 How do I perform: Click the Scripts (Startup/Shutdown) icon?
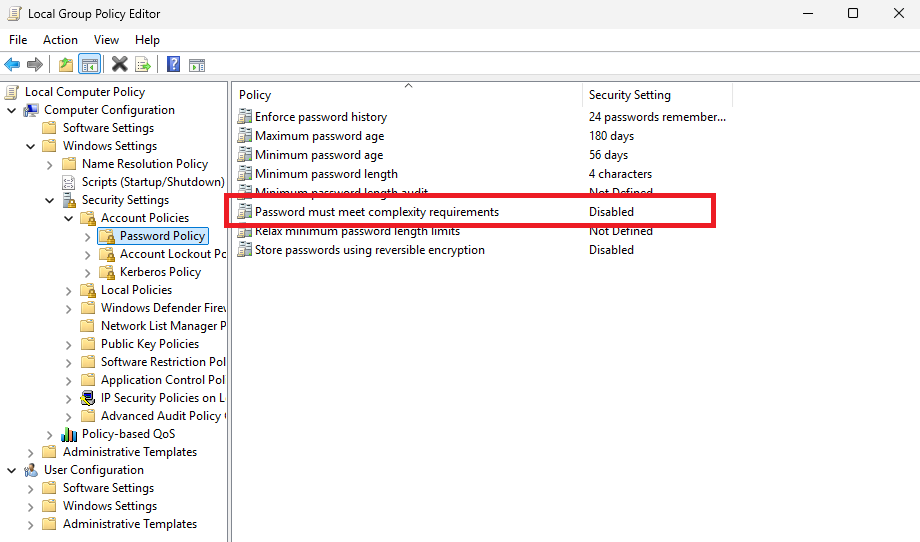tap(69, 182)
